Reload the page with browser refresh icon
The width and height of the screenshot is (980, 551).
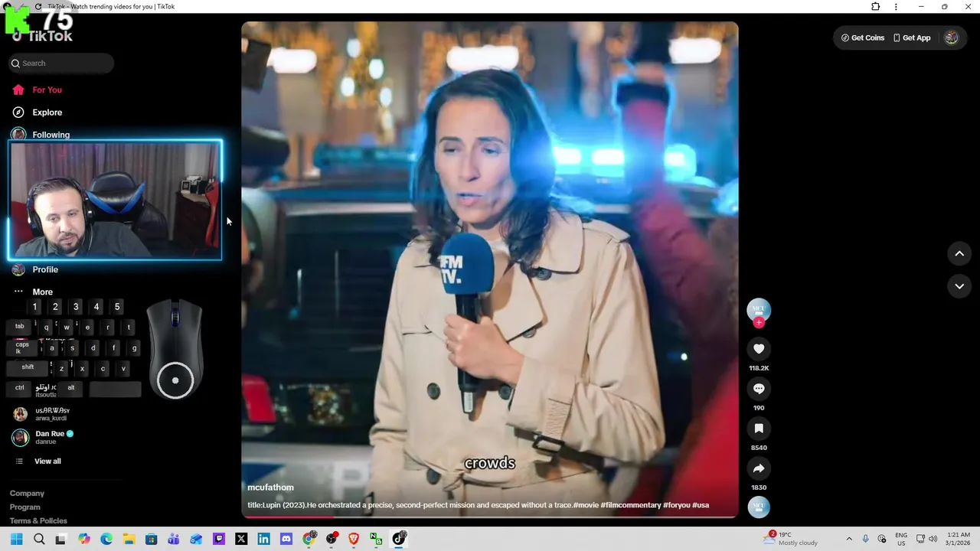38,7
